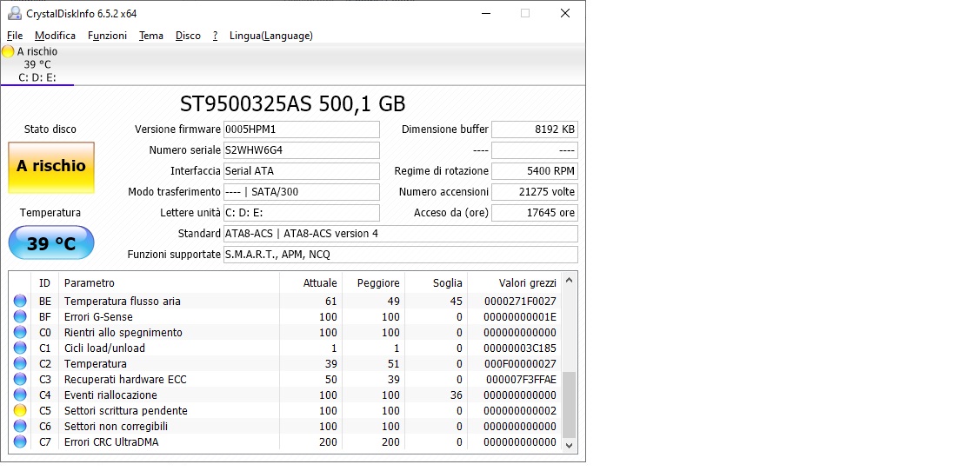Click raw value 000007F3FFAE

(x=521, y=379)
